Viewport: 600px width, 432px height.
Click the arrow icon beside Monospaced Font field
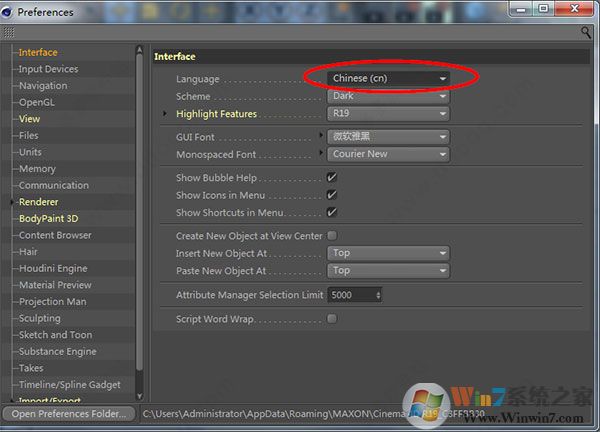(x=322, y=154)
